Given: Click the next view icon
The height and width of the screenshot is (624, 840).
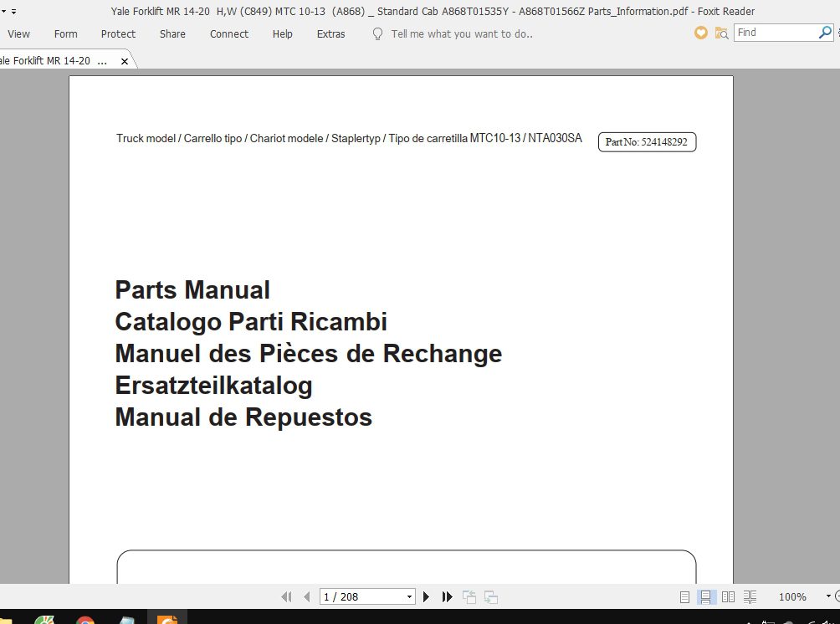Looking at the screenshot, I should 491,596.
